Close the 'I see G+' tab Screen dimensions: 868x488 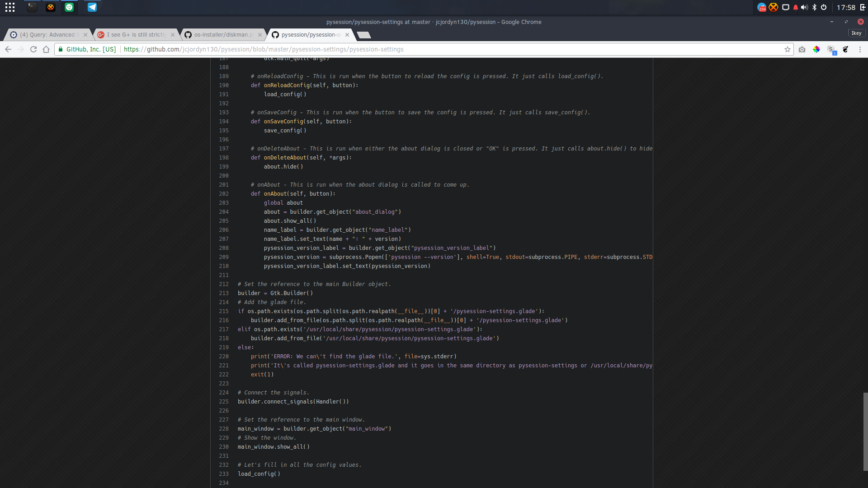click(173, 35)
